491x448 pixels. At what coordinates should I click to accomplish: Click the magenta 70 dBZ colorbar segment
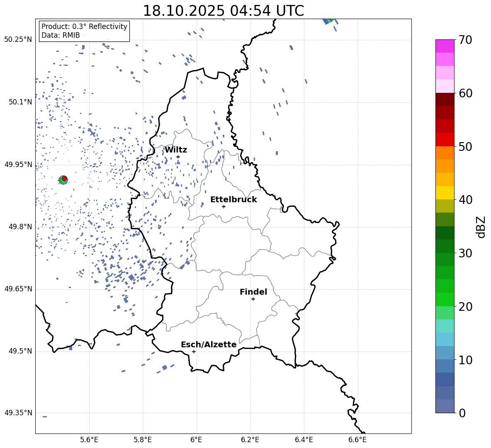445,46
